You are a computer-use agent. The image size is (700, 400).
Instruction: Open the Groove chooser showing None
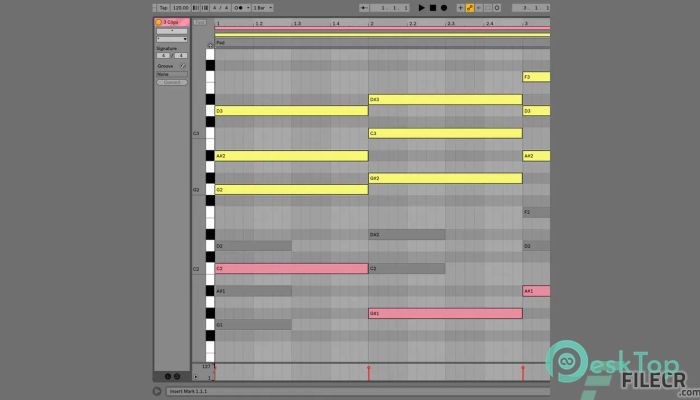pyautogui.click(x=172, y=74)
